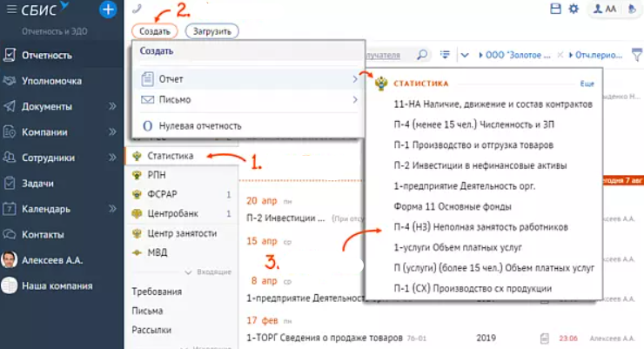Choose П-4 (менее 15 чел.) Численность и ЗП
This screenshot has width=644, height=349.
pos(473,124)
